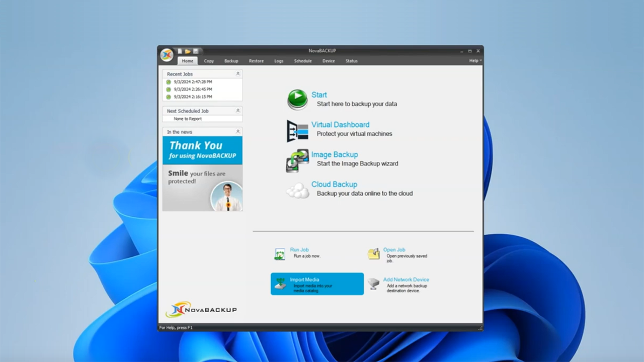This screenshot has height=362, width=644.
Task: Close the NovaBACKUP window
Action: [478, 51]
